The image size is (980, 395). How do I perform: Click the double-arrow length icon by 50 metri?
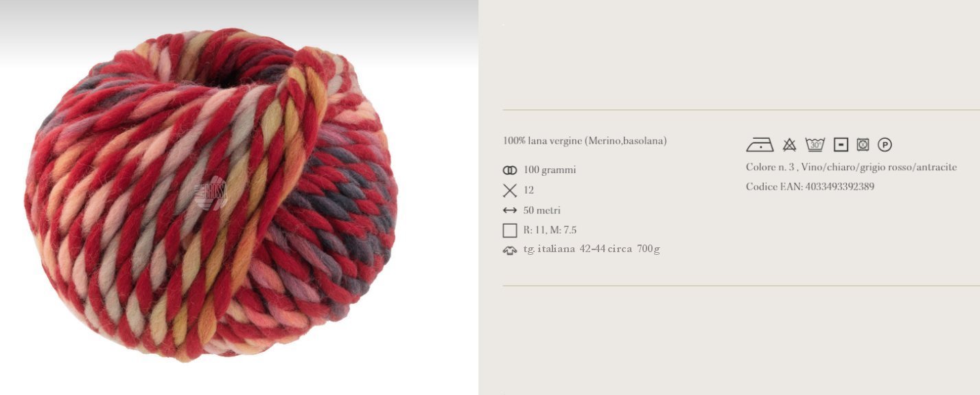[509, 210]
